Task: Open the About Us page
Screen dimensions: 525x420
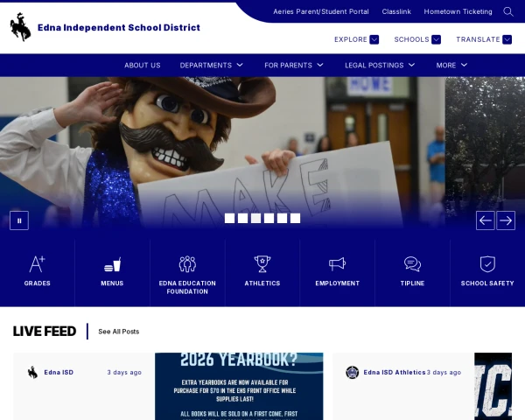Action: (143, 66)
